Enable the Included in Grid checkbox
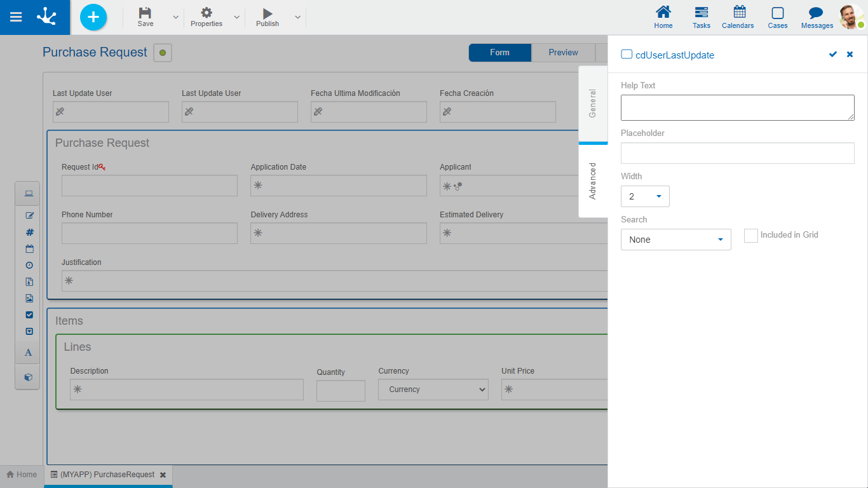The image size is (868, 488). click(751, 236)
